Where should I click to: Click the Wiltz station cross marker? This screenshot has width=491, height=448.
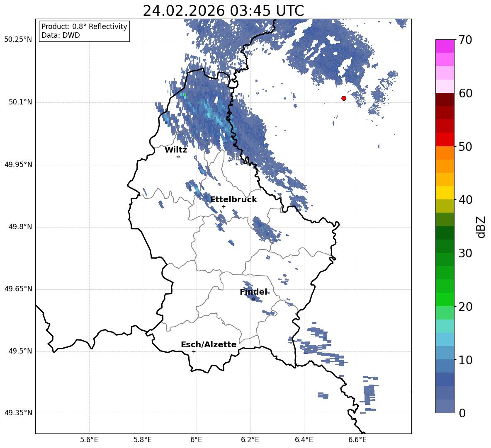point(178,157)
